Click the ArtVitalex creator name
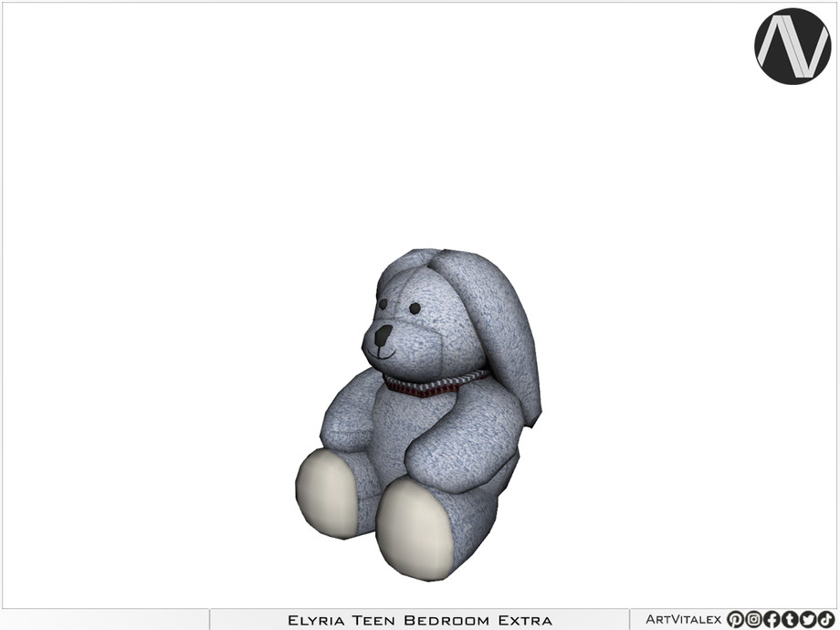The height and width of the screenshot is (630, 840). coord(683,619)
